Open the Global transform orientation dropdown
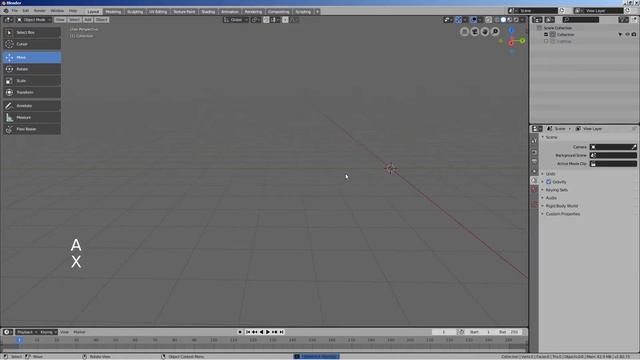 click(236, 20)
